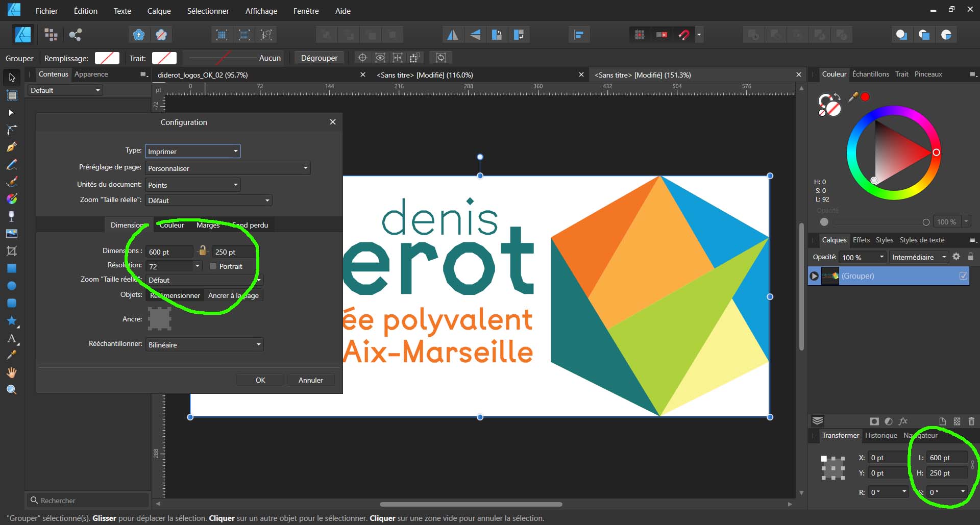Open the Type dropdown set to Imprimer
The image size is (980, 525).
coord(192,152)
